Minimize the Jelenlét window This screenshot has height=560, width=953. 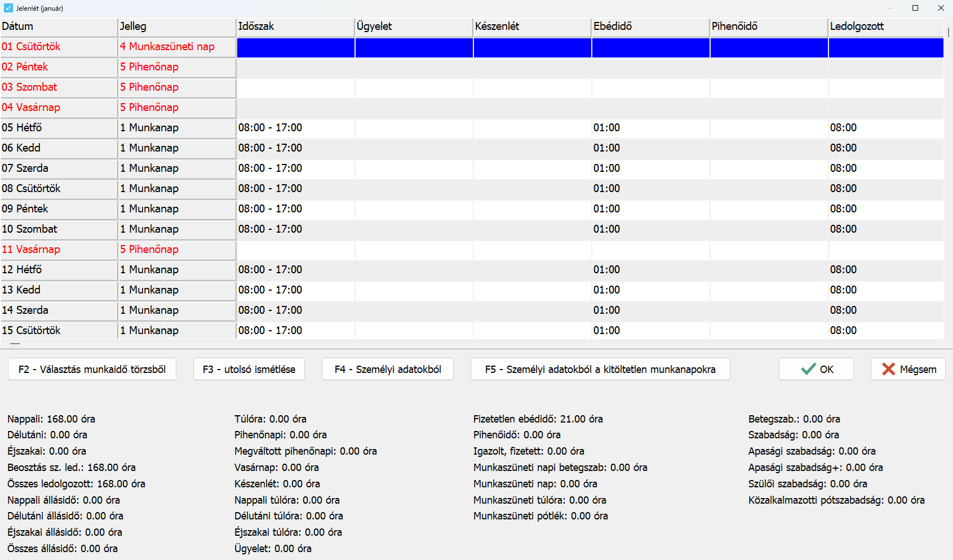tap(890, 8)
